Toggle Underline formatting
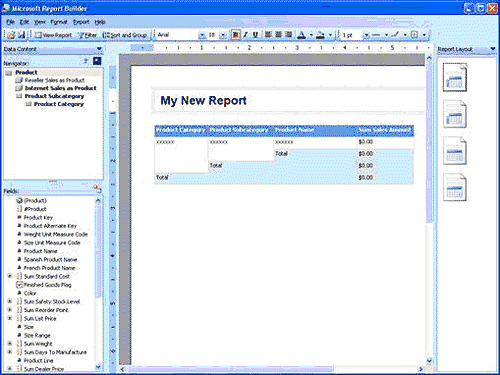This screenshot has height=375, width=500. coord(255,35)
